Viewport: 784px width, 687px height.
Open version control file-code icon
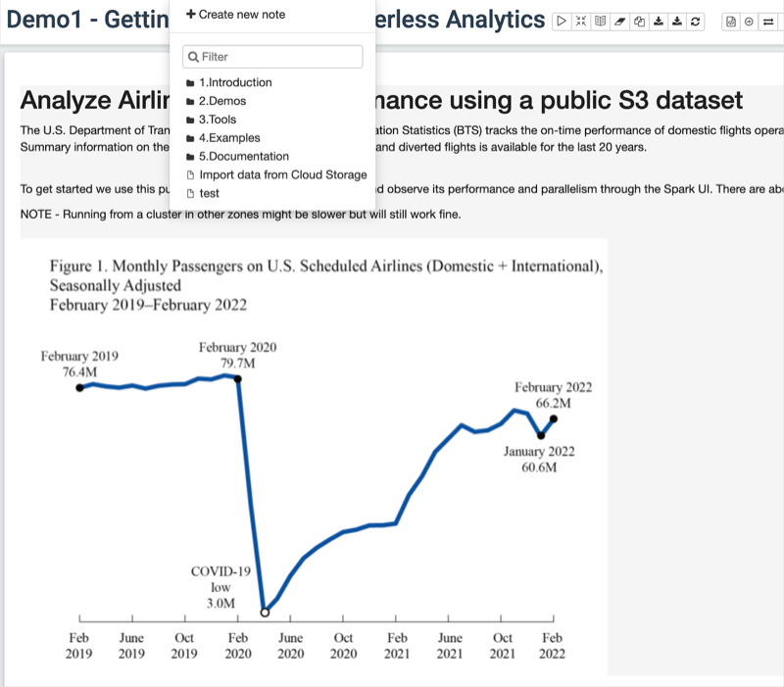[x=731, y=22]
